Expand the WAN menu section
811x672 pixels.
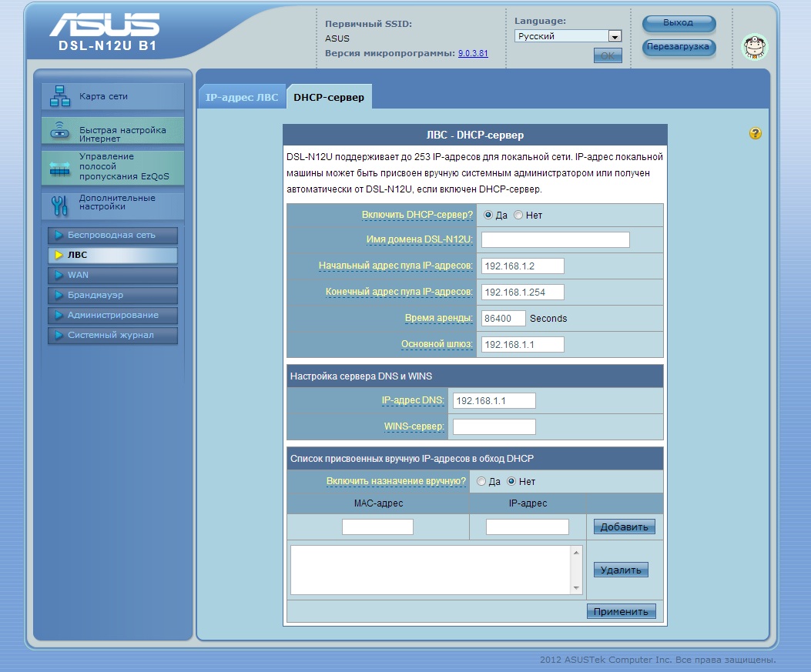pos(112,276)
